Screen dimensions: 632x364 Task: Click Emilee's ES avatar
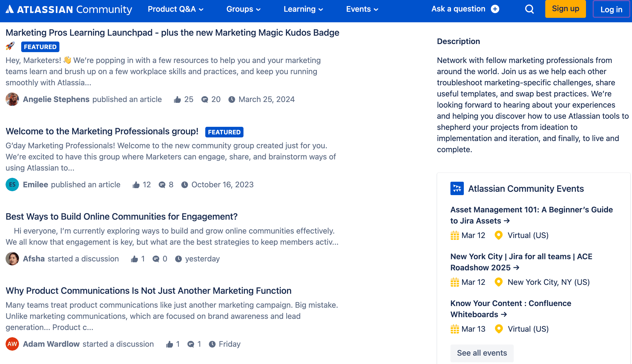coord(12,185)
